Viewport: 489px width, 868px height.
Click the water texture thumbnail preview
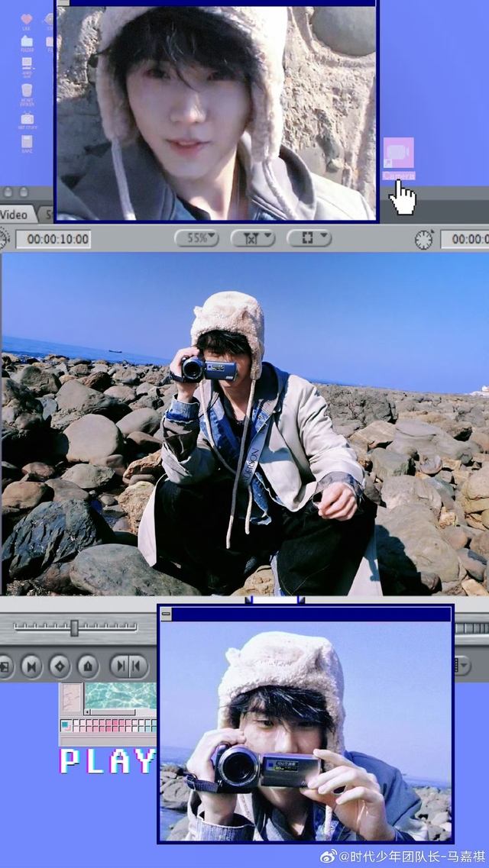click(x=120, y=696)
